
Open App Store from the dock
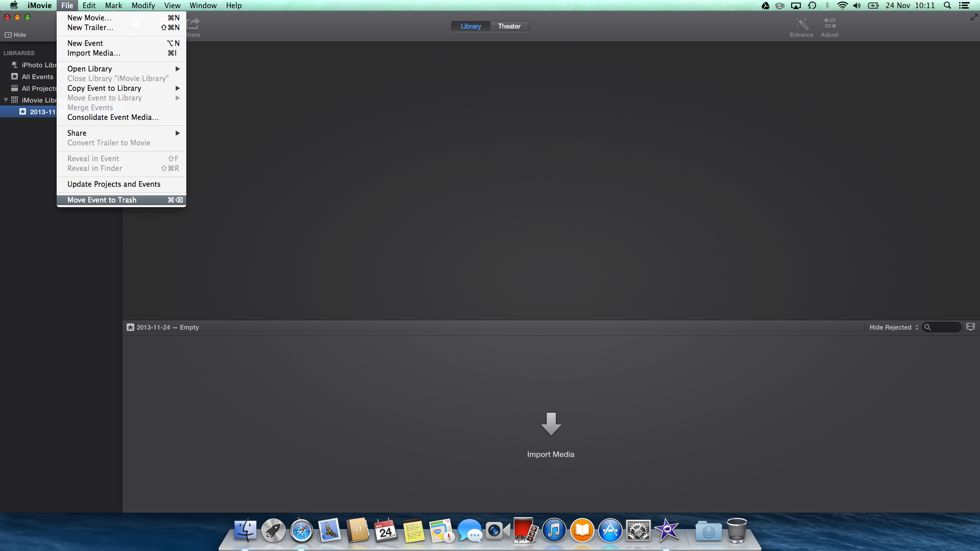pos(610,531)
